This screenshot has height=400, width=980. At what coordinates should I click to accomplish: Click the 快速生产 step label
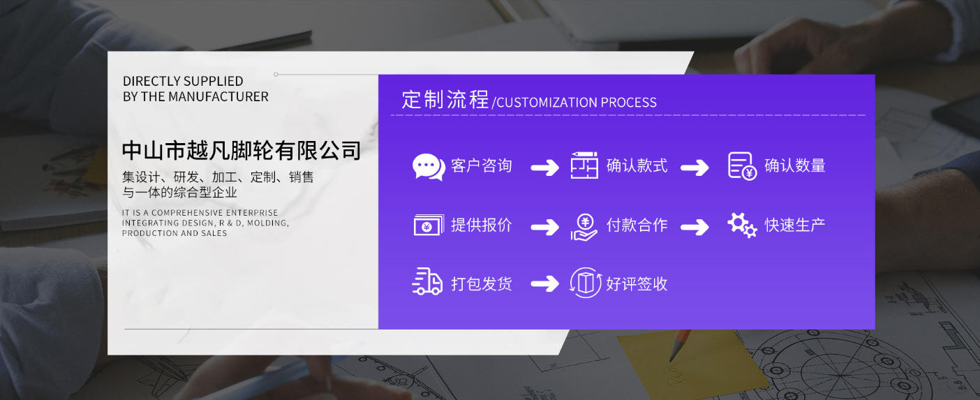tap(795, 225)
